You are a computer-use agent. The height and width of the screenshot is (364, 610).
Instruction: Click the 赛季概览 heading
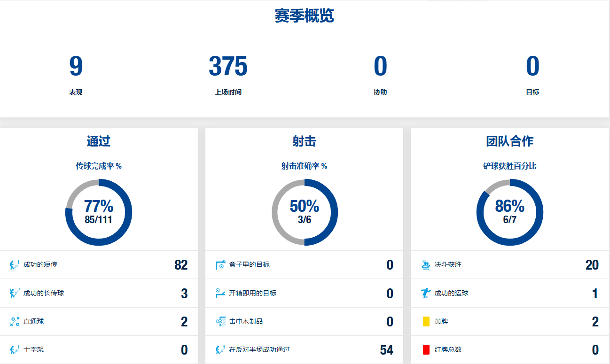305,16
